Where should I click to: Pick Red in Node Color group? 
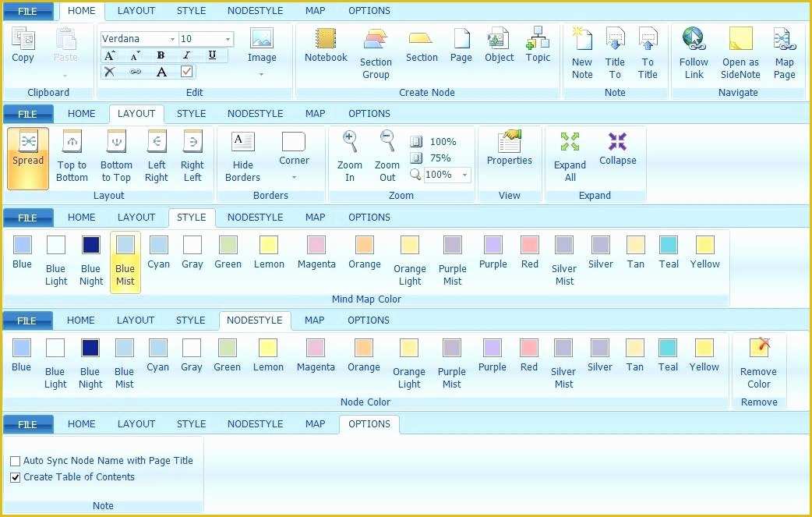[528, 356]
